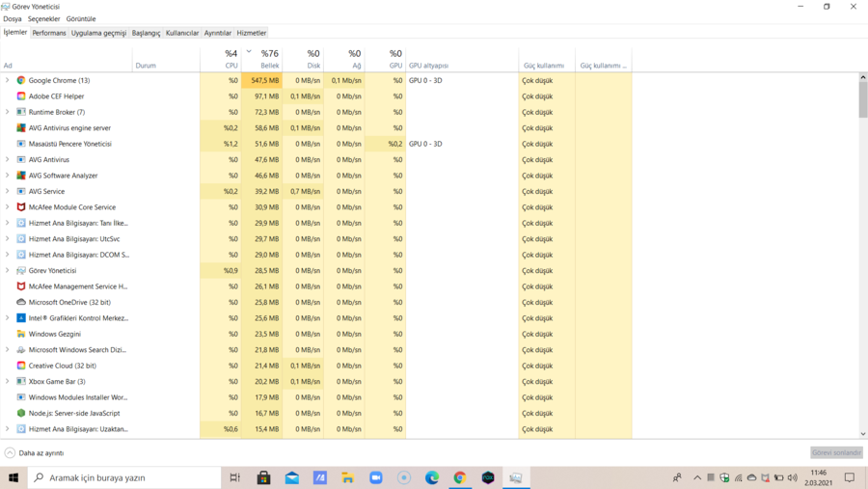The height and width of the screenshot is (489, 868).
Task: Expand the Google Chrome (13) process group
Action: pos(7,80)
